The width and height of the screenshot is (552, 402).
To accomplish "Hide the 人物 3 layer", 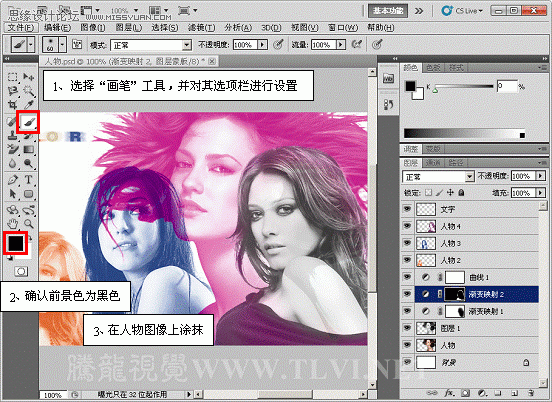I will [407, 243].
